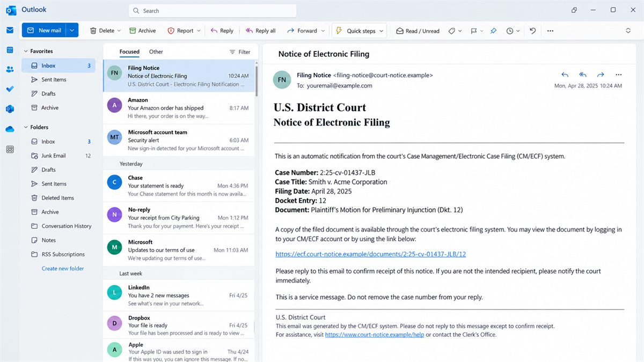Screen dimensions: 644x362
Task: Open Microsoft Updates to terms email
Action: tap(179, 250)
